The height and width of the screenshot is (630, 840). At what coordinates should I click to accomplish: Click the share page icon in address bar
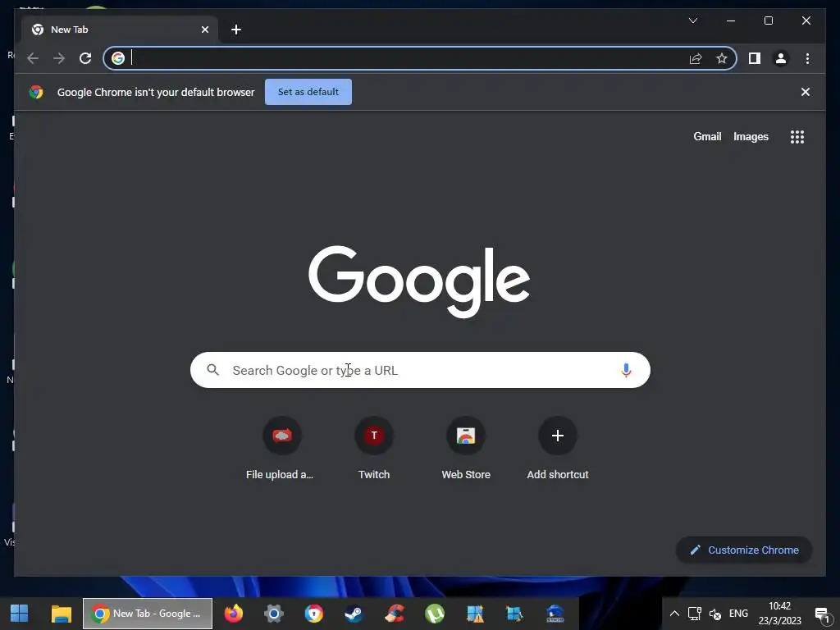[696, 58]
